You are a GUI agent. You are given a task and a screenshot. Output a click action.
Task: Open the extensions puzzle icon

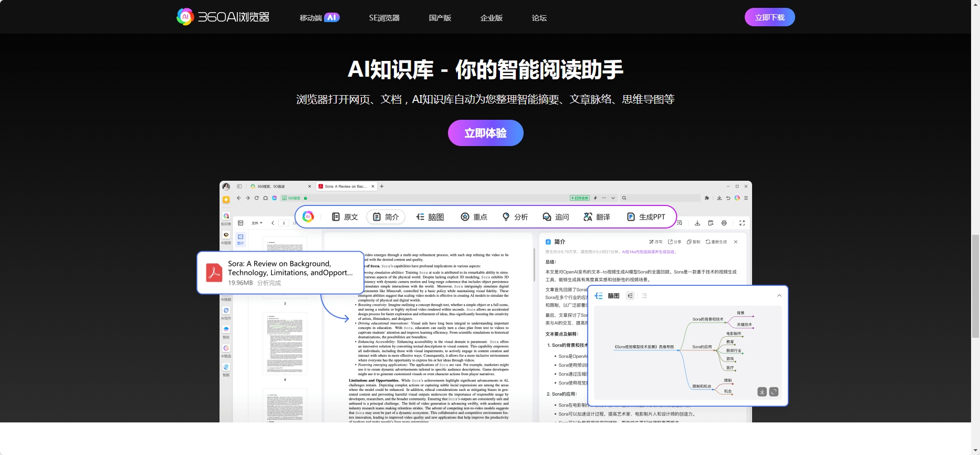click(x=707, y=198)
